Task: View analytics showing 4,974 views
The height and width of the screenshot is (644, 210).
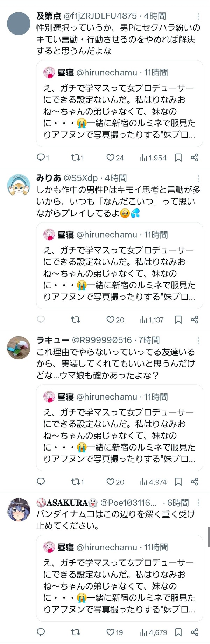Action: (x=153, y=482)
